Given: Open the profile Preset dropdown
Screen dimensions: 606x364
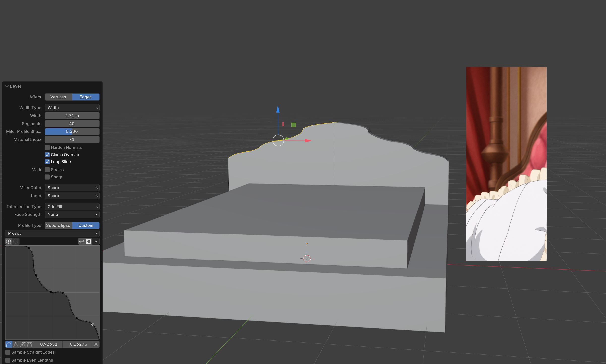Looking at the screenshot, I should click(52, 233).
